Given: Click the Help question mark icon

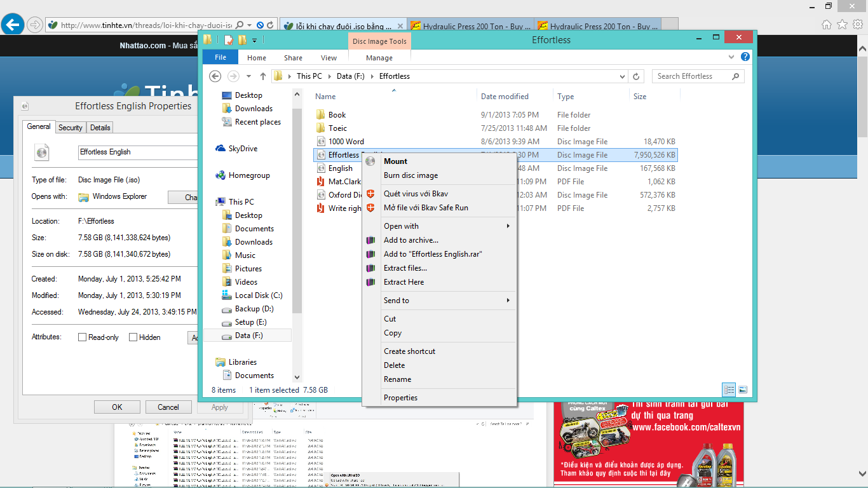Looking at the screenshot, I should (x=745, y=57).
